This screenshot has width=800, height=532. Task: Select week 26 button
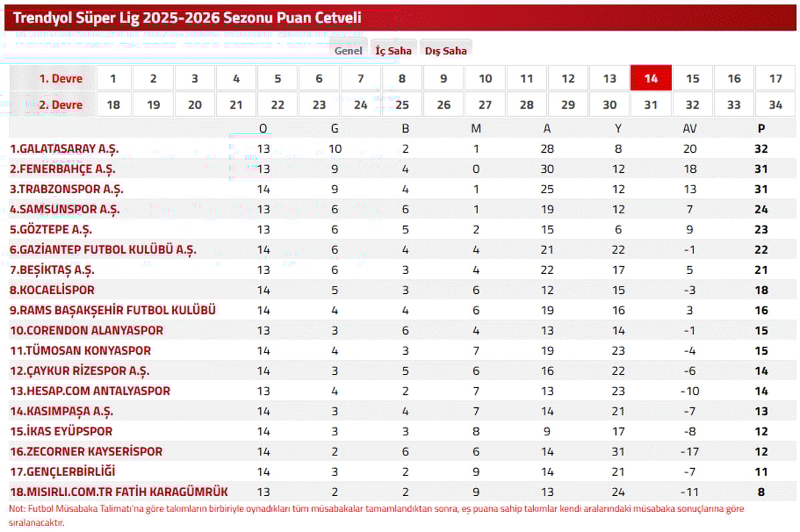(443, 105)
